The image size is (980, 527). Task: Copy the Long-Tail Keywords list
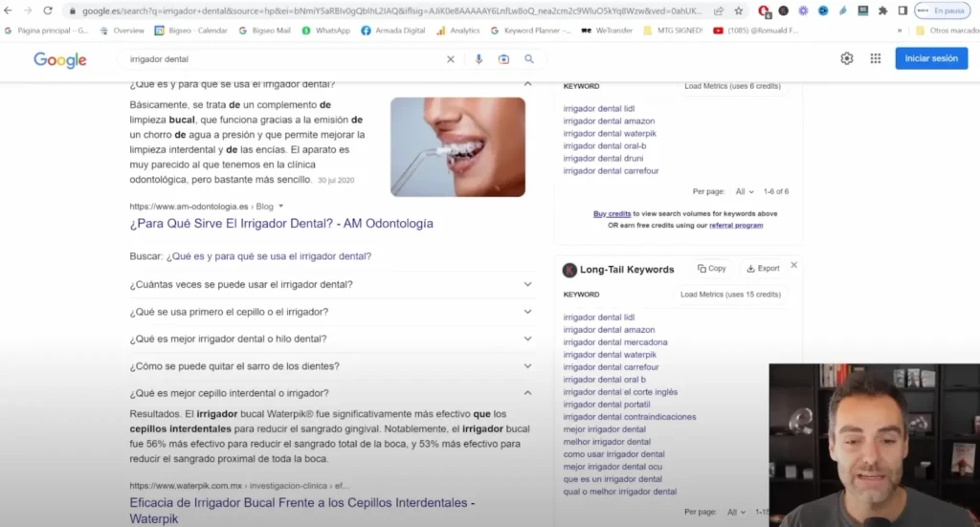coord(712,269)
